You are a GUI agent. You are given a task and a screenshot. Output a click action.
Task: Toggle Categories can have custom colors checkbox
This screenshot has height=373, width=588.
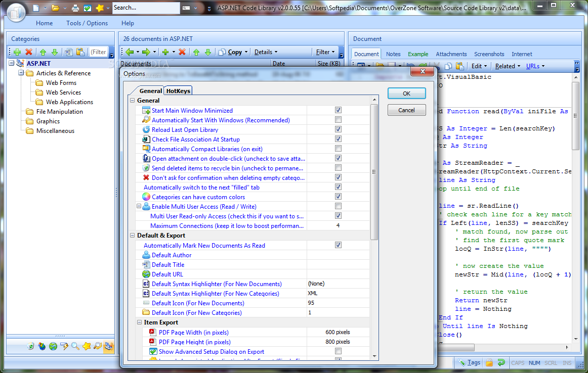click(338, 197)
